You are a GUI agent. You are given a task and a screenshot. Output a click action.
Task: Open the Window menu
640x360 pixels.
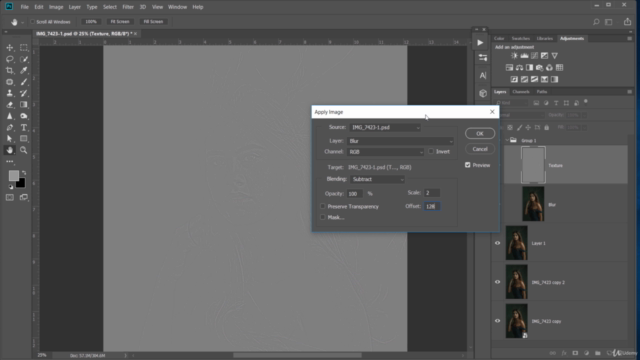click(x=178, y=7)
